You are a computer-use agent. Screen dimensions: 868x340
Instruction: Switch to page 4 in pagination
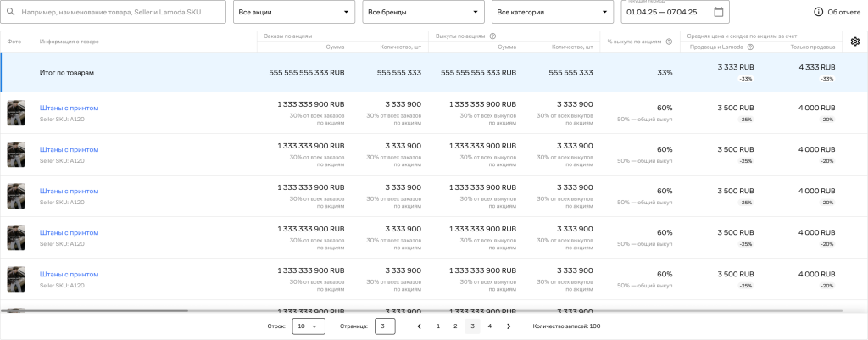pyautogui.click(x=489, y=326)
